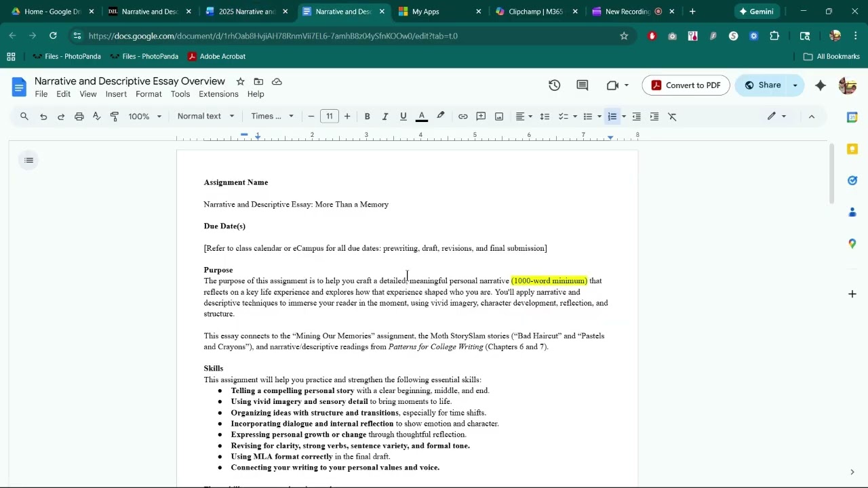
Task: Open the File menu
Action: [x=41, y=94]
